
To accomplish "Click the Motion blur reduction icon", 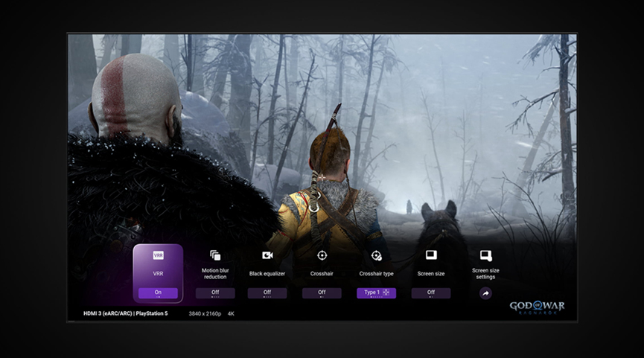I will tap(215, 255).
